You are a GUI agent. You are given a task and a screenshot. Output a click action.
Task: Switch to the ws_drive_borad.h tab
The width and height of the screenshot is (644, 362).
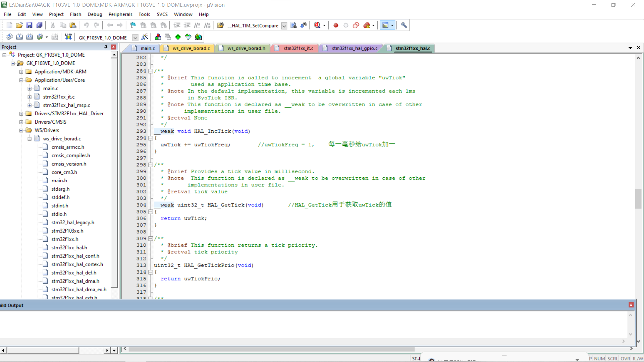(x=246, y=48)
